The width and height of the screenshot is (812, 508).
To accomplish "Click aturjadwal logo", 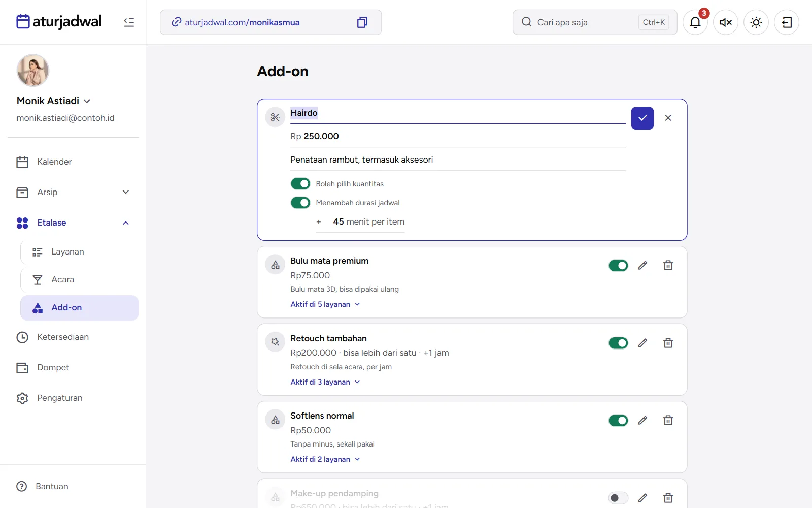I will tap(59, 21).
